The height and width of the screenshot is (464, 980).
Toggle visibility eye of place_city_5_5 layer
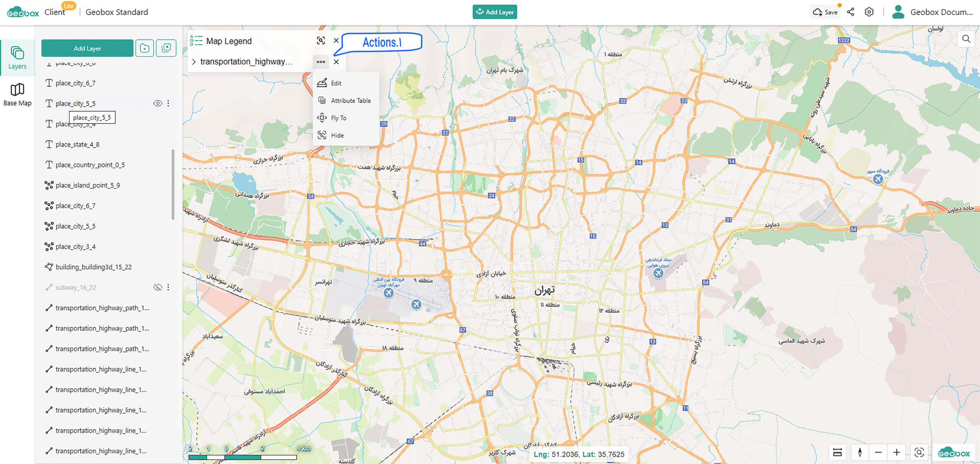[x=157, y=103]
